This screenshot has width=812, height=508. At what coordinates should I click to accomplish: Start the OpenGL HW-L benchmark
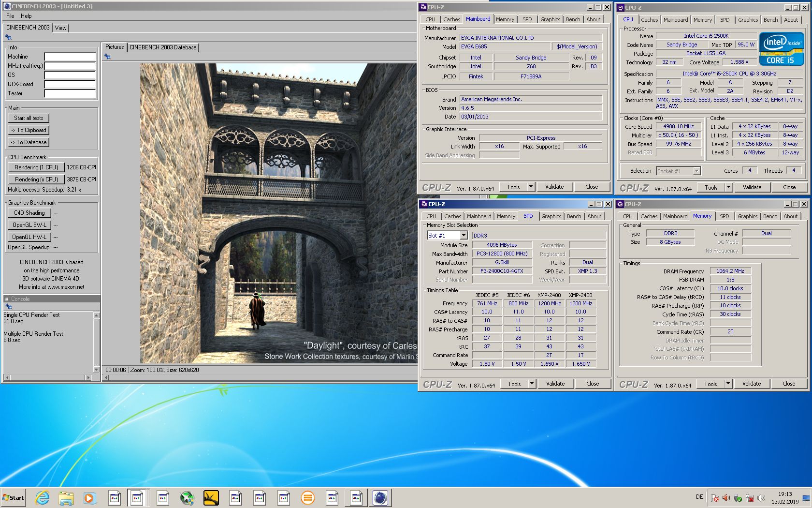(29, 237)
